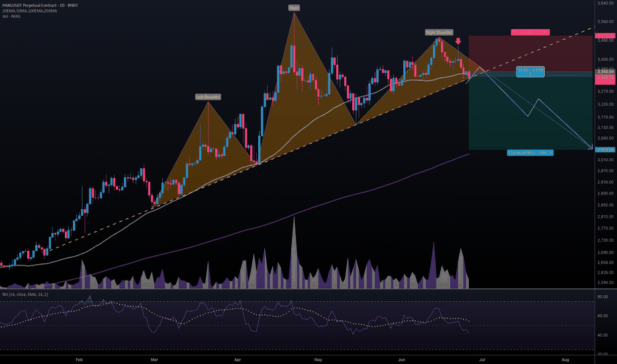Viewport: 617px width, 364px height.
Task: Click the 3,010.00 price axis label
Action: pyautogui.click(x=605, y=160)
